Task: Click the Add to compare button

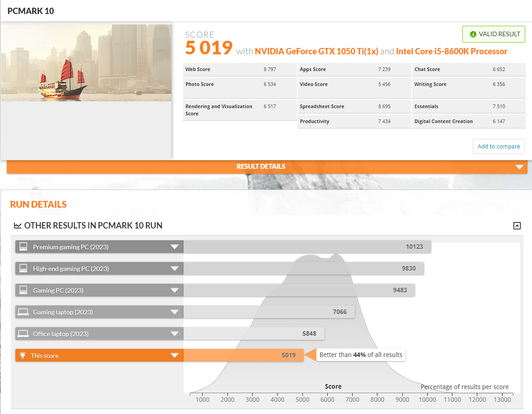Action: [499, 147]
